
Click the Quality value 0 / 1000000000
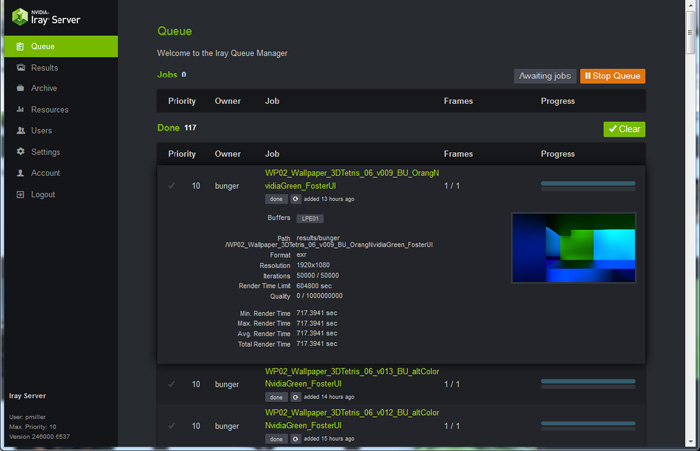[319, 296]
